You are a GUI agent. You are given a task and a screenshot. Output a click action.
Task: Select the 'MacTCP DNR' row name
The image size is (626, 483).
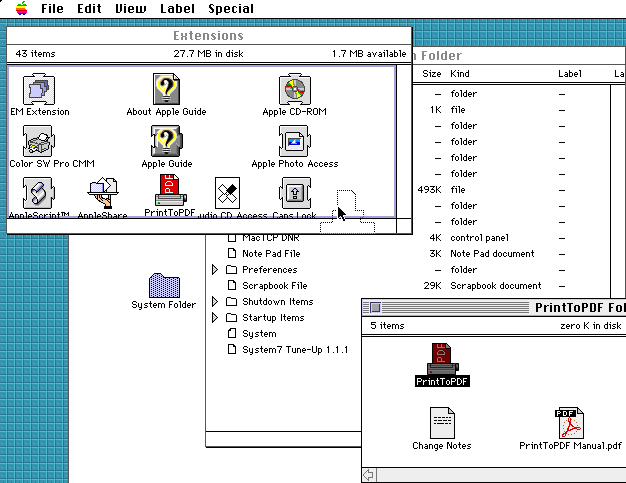[x=271, y=238]
